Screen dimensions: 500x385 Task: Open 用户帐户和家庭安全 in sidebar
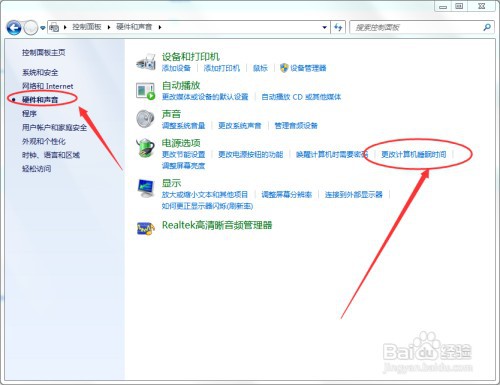(54, 127)
